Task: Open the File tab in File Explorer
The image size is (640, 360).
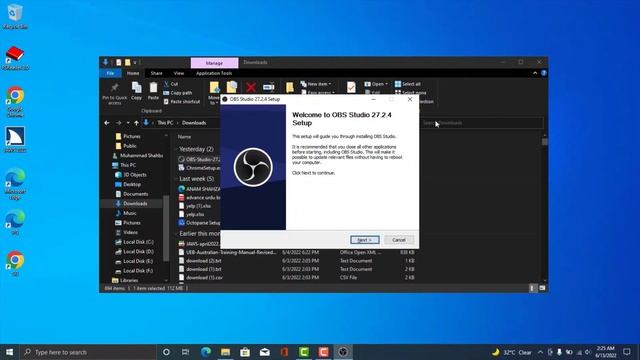Action: click(x=110, y=73)
